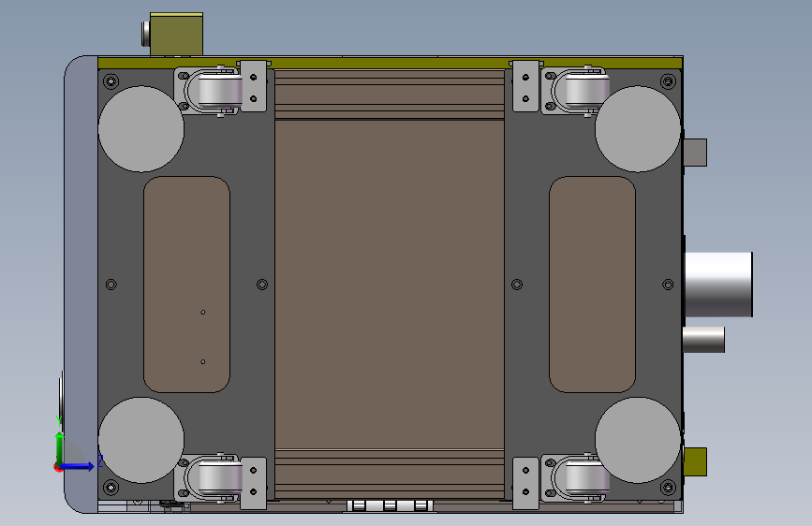Image resolution: width=812 pixels, height=526 pixels.
Task: Pick the olive block at bottom-right edge
Action: pos(695,461)
